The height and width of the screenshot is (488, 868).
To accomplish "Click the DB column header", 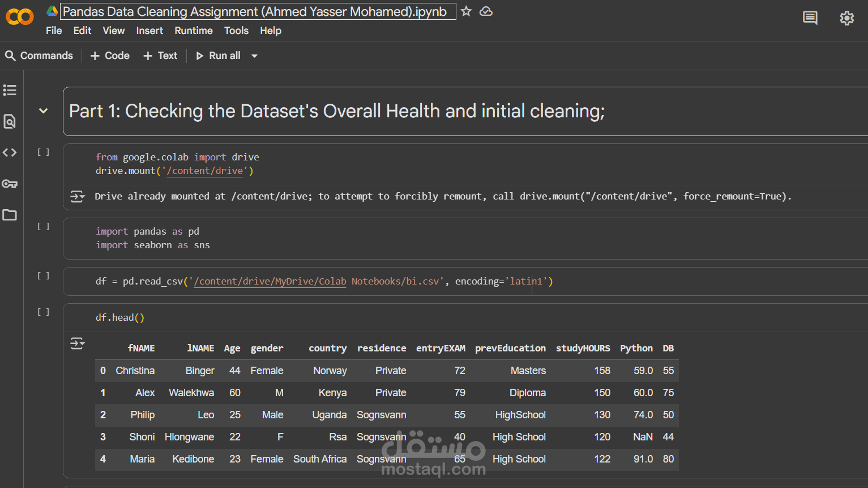I will (668, 349).
